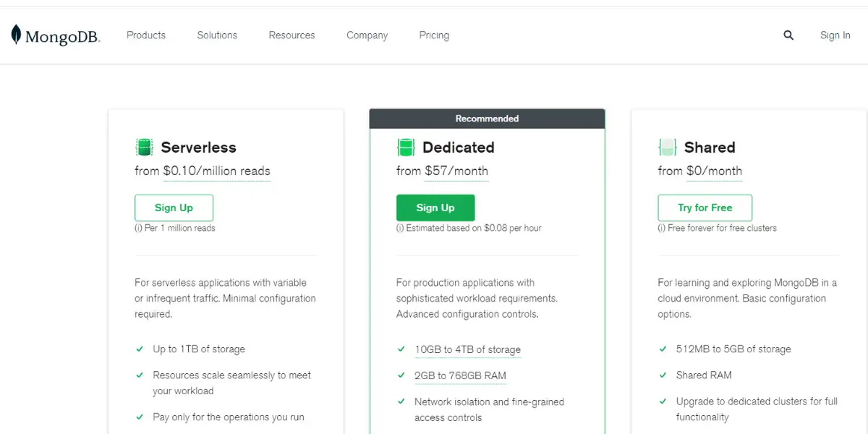Viewport: 868px width, 434px height.
Task: Click the Shared RAM feature text
Action: click(x=704, y=375)
